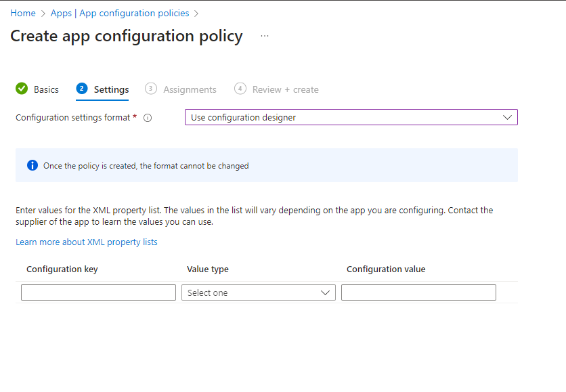This screenshot has width=566, height=392.
Task: Open Apps from the breadcrumb trail
Action: (x=60, y=13)
